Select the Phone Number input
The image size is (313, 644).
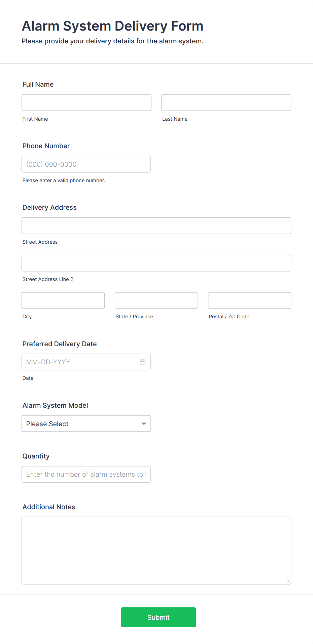(86, 164)
